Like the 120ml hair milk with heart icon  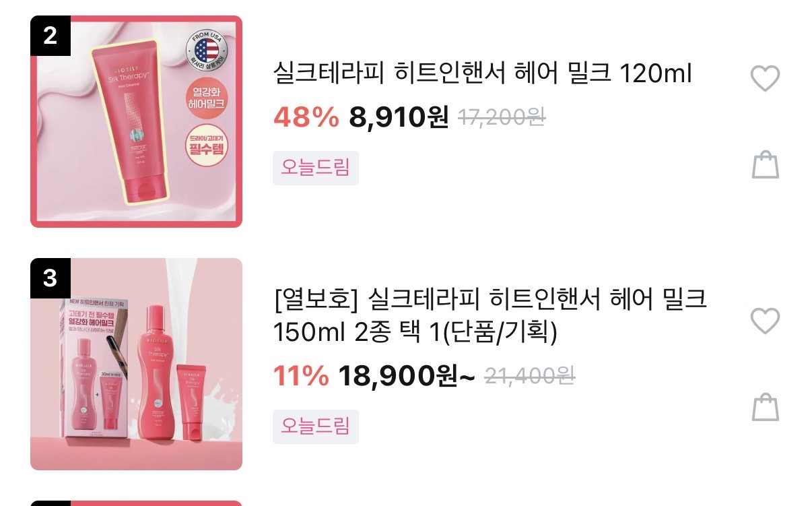point(765,78)
